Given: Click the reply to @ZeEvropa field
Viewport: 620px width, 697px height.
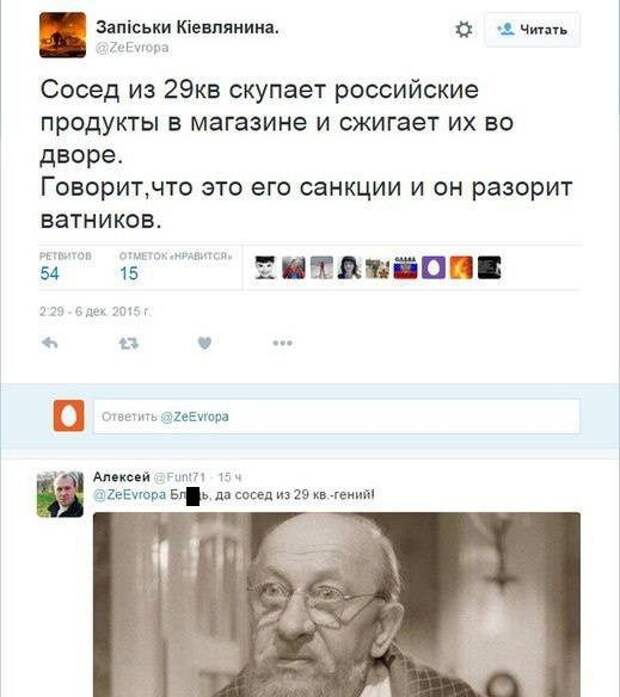Looking at the screenshot, I should (x=336, y=417).
